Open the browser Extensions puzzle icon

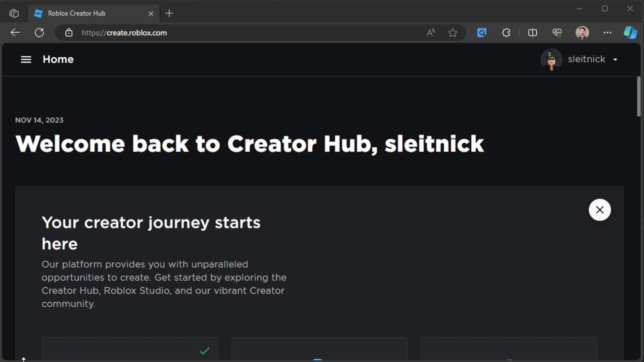coord(506,33)
